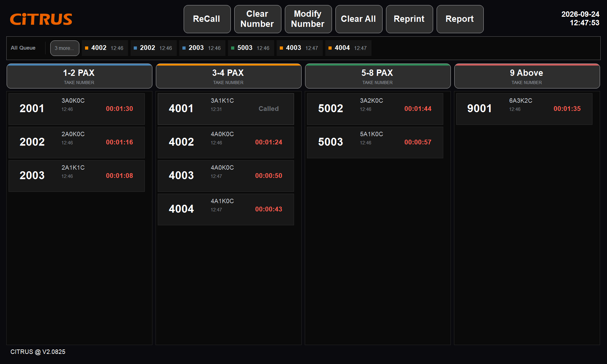Select ticket 2003 card in 1-2 PAX column

coord(77,176)
